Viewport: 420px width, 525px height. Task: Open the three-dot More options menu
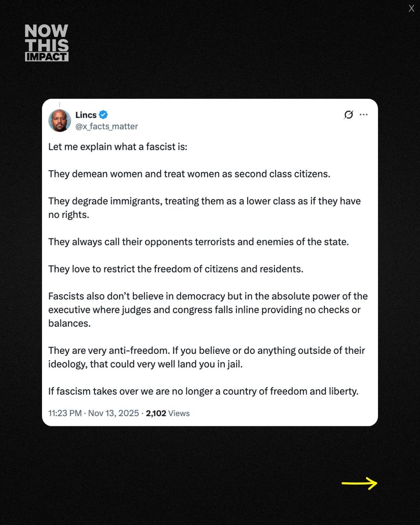[x=364, y=115]
